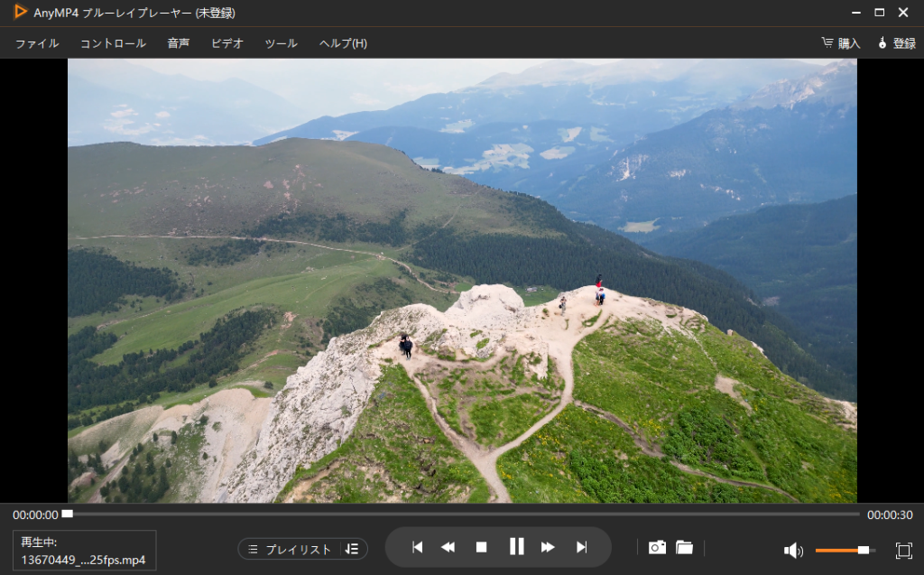Open the 音声 menu
Image resolution: width=924 pixels, height=575 pixels.
pos(179,43)
